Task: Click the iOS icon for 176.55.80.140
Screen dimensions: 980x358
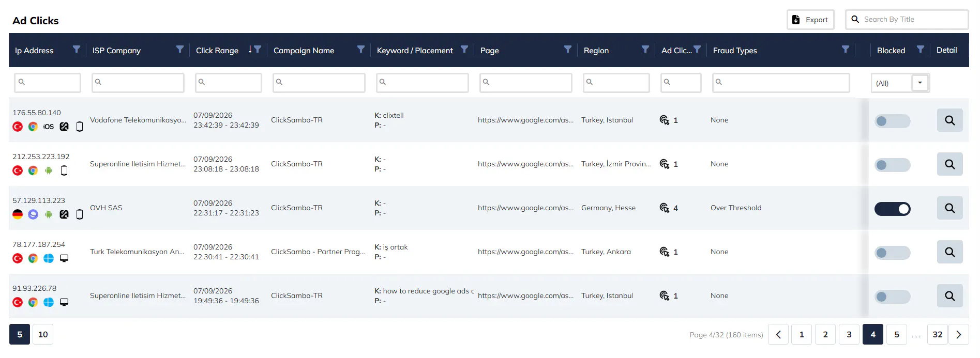Action: [49, 127]
